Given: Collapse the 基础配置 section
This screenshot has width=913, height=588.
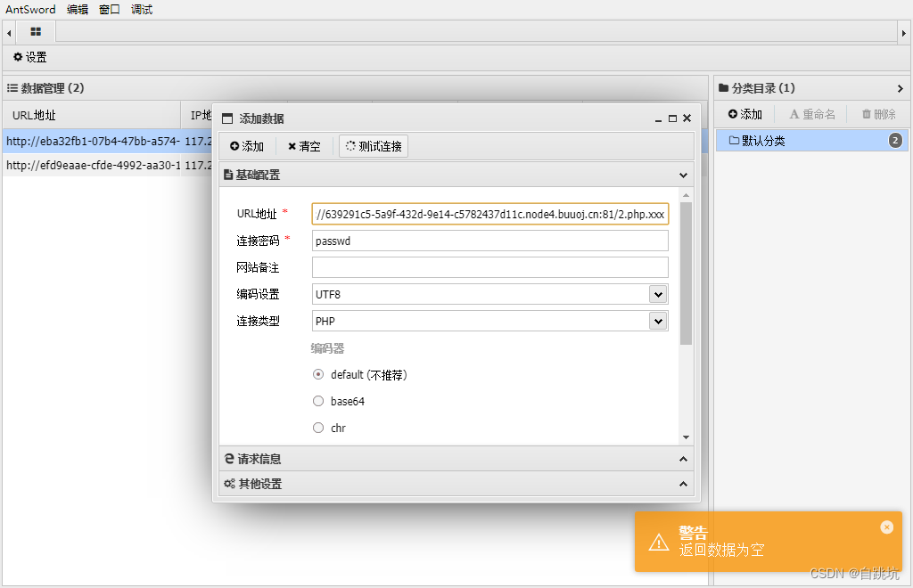Looking at the screenshot, I should (683, 175).
